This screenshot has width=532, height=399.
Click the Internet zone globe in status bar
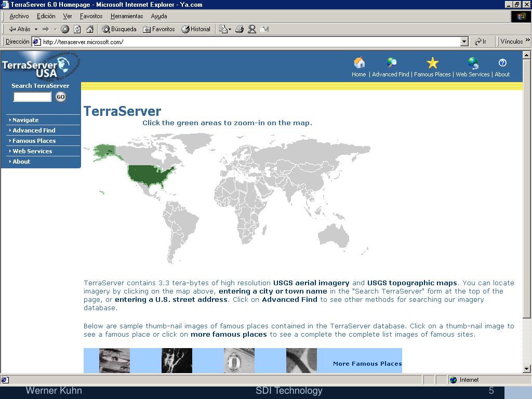pyautogui.click(x=453, y=380)
